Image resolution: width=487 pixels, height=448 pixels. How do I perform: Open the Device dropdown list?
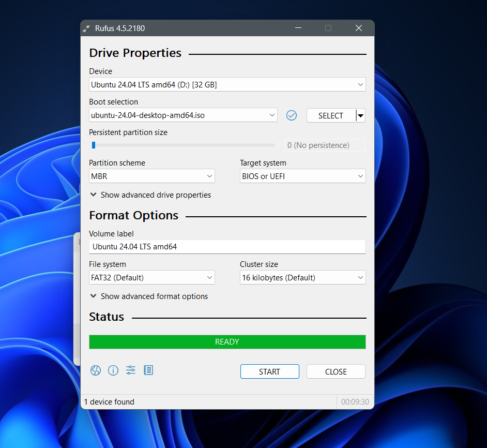point(227,84)
